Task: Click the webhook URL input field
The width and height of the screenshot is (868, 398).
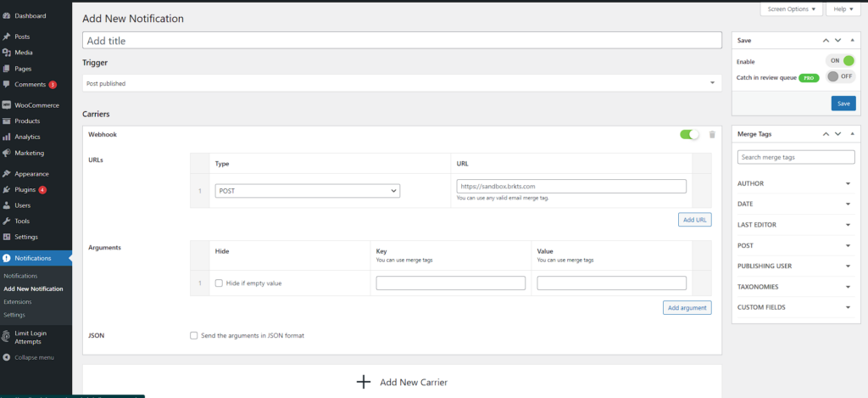Action: click(x=571, y=186)
